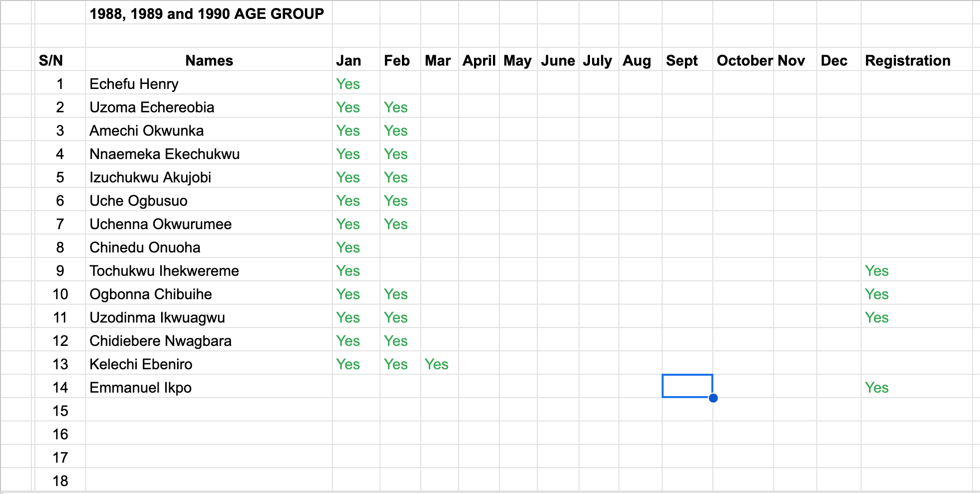980x494 pixels.
Task: Select the Uche Ogbusuo name cell
Action: tap(139, 201)
